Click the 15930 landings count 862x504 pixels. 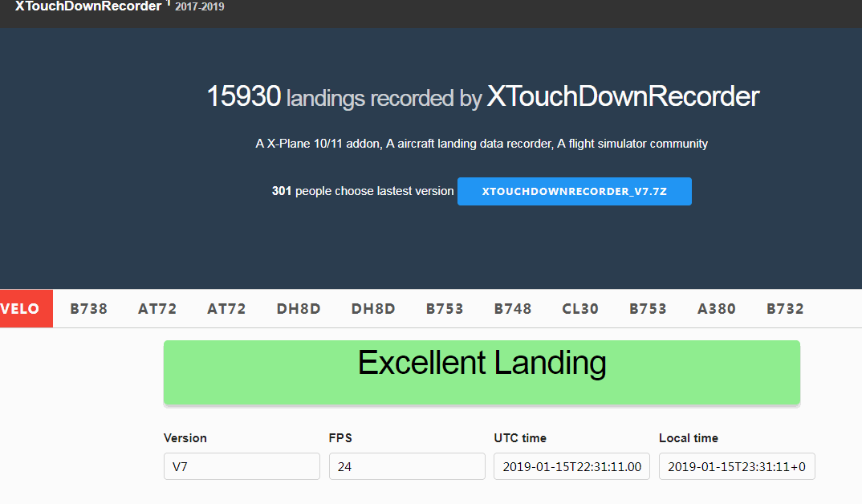(243, 96)
